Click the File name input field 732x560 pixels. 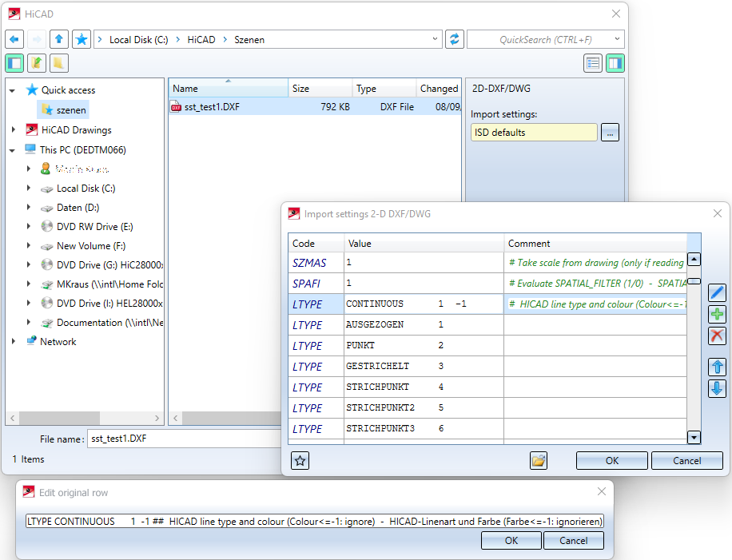(185, 439)
